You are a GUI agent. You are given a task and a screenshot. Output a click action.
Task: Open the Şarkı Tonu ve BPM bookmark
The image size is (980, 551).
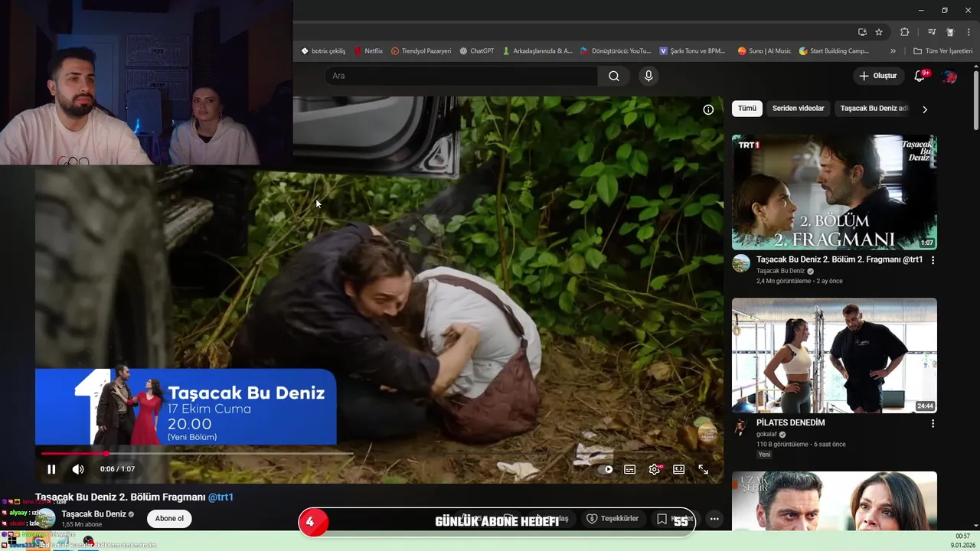coord(692,51)
